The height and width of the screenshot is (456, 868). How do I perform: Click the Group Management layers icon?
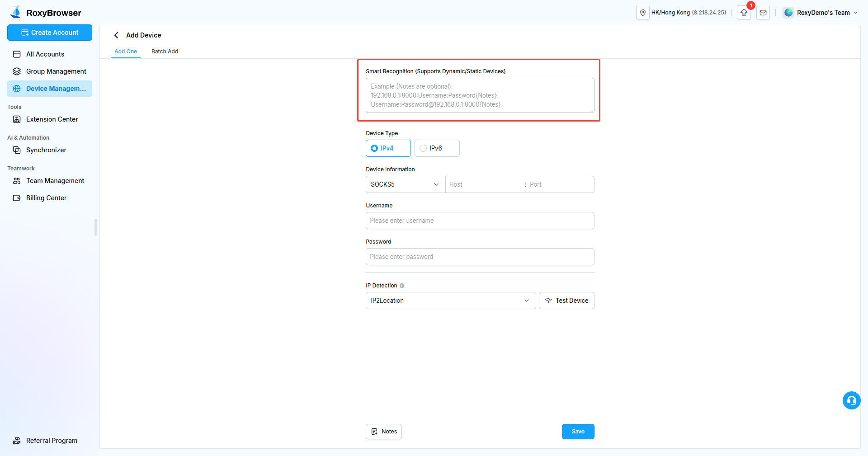[17, 71]
